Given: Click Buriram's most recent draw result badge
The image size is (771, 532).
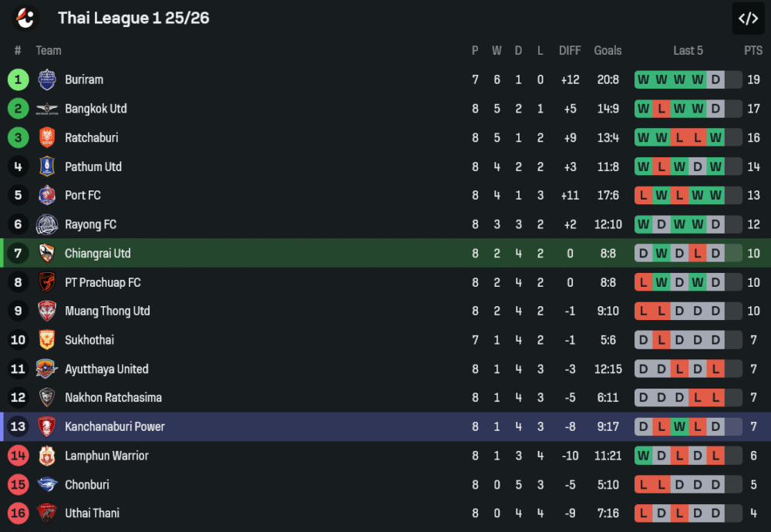Looking at the screenshot, I should [715, 79].
